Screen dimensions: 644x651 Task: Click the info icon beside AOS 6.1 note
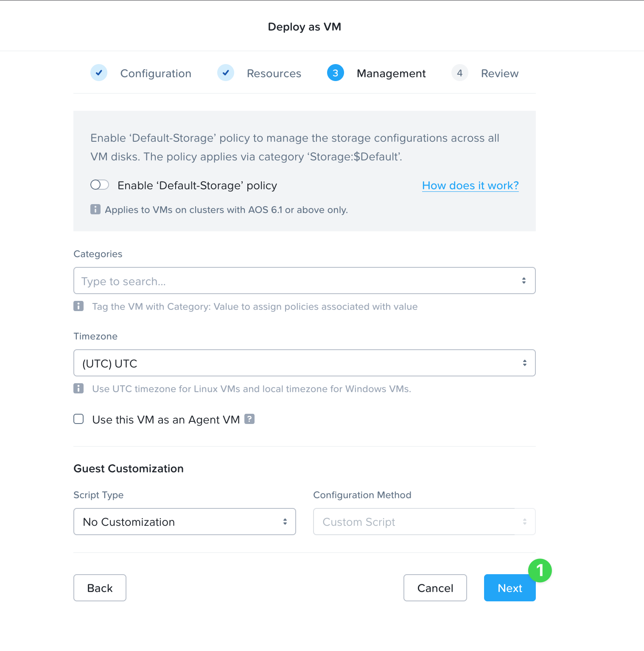click(x=95, y=209)
